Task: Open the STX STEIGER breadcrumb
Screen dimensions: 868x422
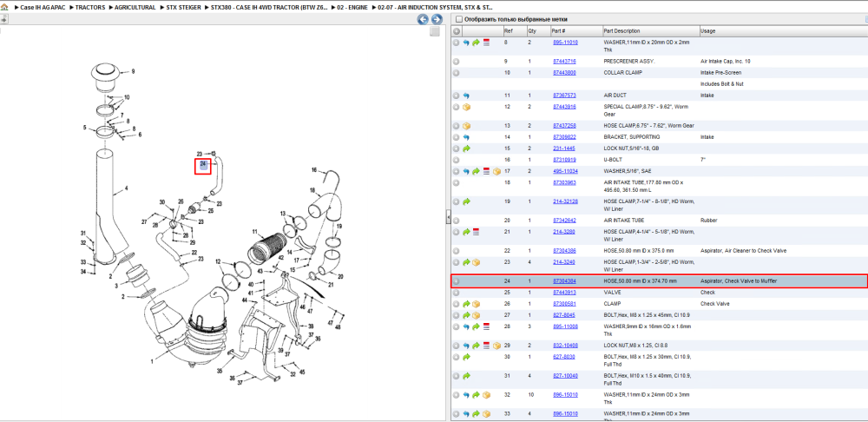Action: tap(183, 8)
